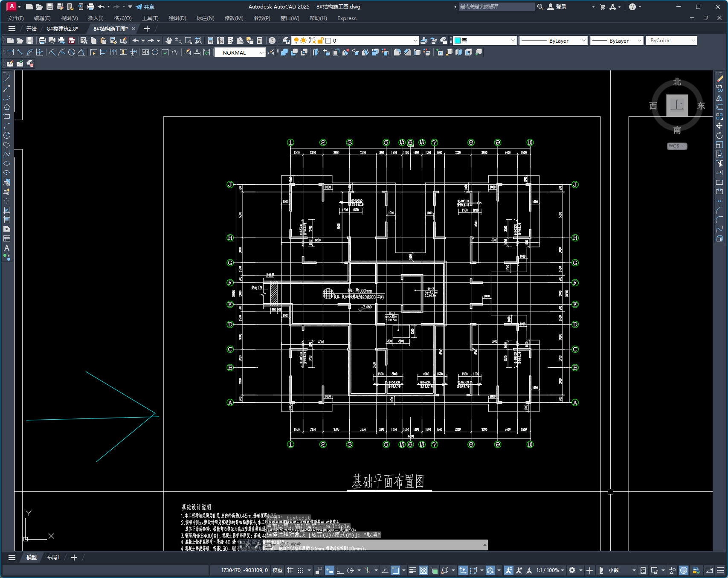Select the Hatch tool
The image size is (728, 578).
point(7,210)
